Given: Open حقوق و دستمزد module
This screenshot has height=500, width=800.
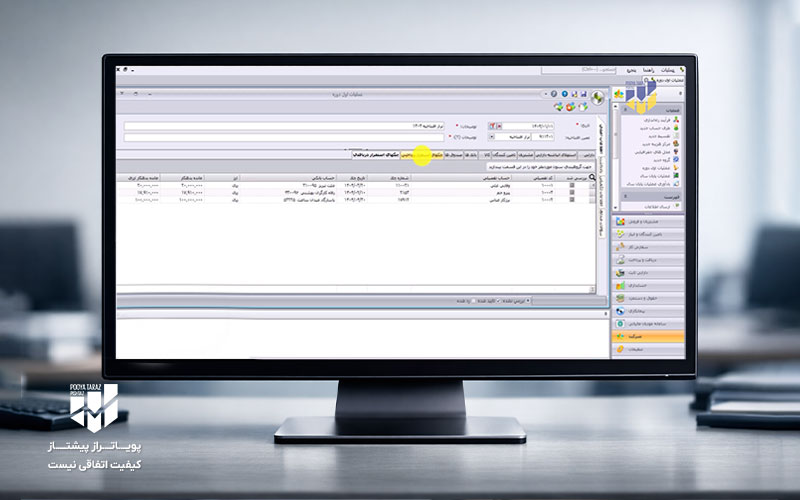Looking at the screenshot, I should point(648,298).
